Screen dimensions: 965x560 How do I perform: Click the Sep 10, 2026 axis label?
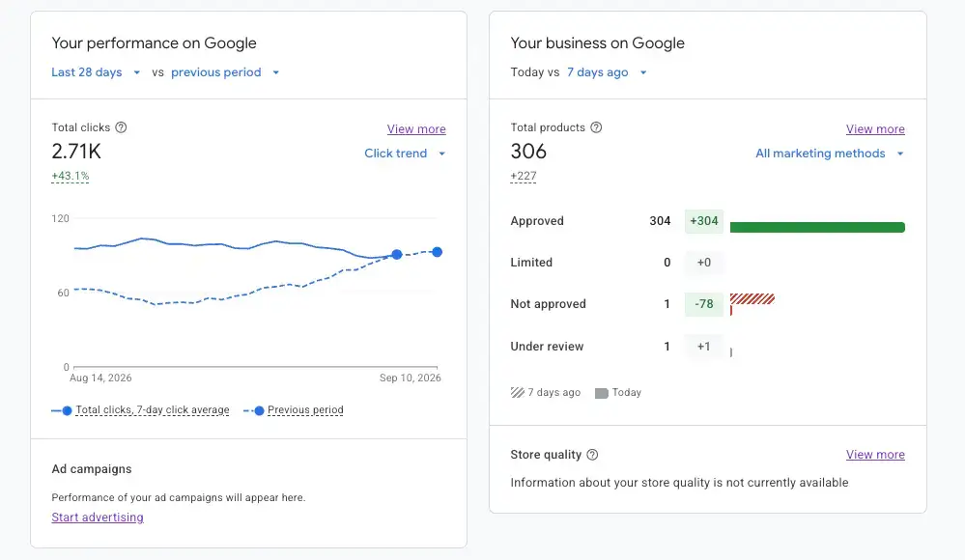[x=410, y=378]
